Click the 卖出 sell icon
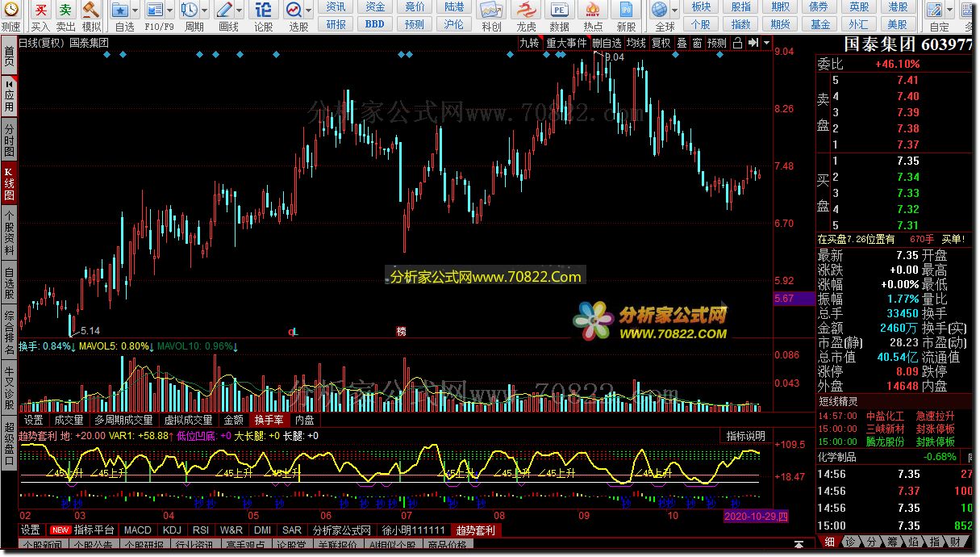This screenshot has height=557, width=980. [66, 10]
